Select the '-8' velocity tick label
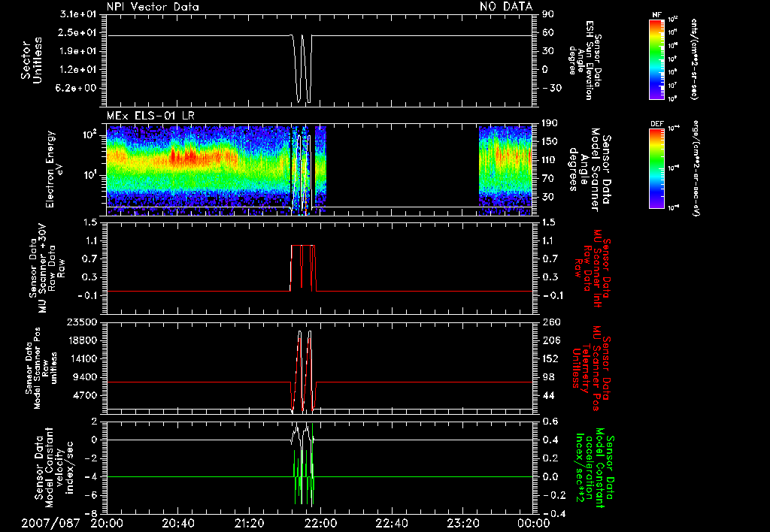Screen dimensions: 770x532 coord(91,513)
